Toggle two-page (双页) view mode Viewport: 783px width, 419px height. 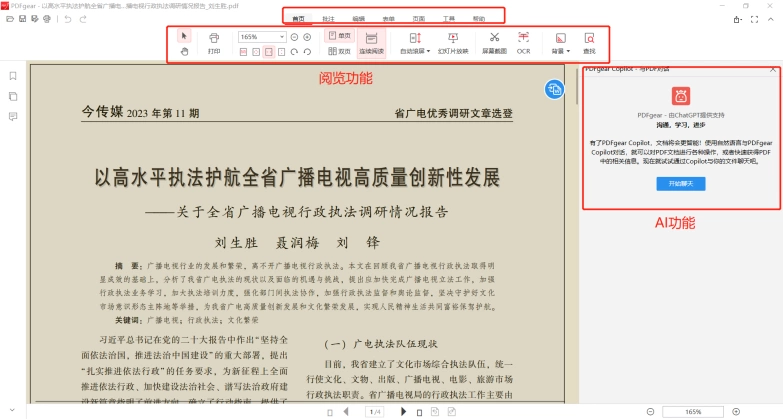[340, 51]
